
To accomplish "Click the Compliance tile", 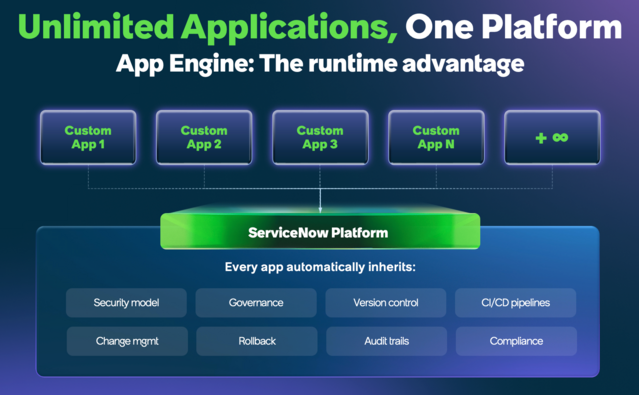I will click(516, 341).
